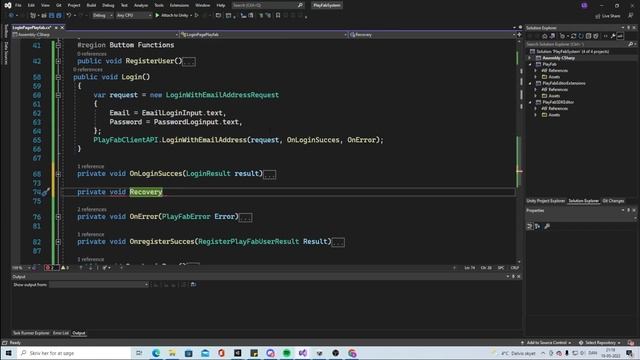Switch to the Unity Project Explorer tab
Screen dimensions: 640x360
pos(545,201)
